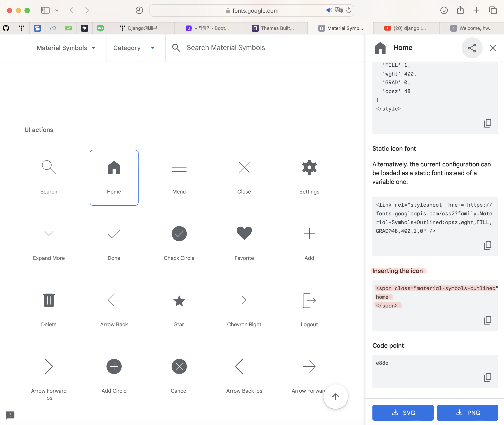Click the share icon in Home panel
Viewport: 504px width, 425px height.
click(x=472, y=48)
